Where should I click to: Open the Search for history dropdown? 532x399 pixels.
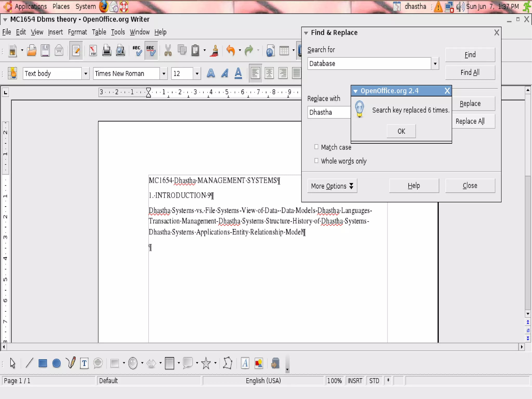coord(435,64)
